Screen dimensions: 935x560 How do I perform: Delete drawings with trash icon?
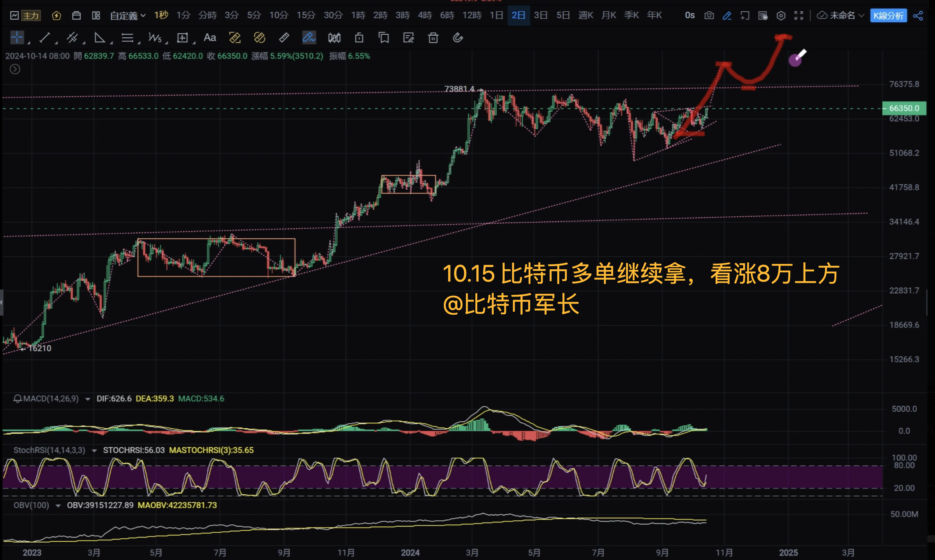[x=433, y=37]
